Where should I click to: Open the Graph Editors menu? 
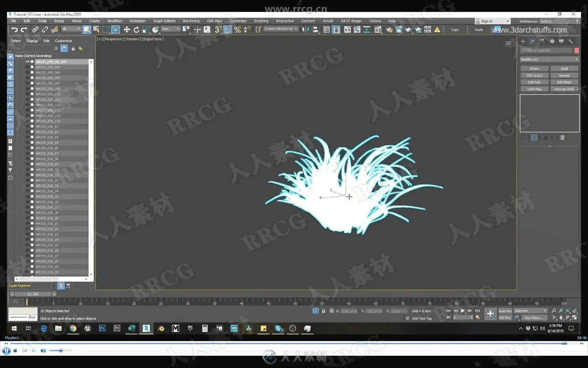[x=164, y=21]
